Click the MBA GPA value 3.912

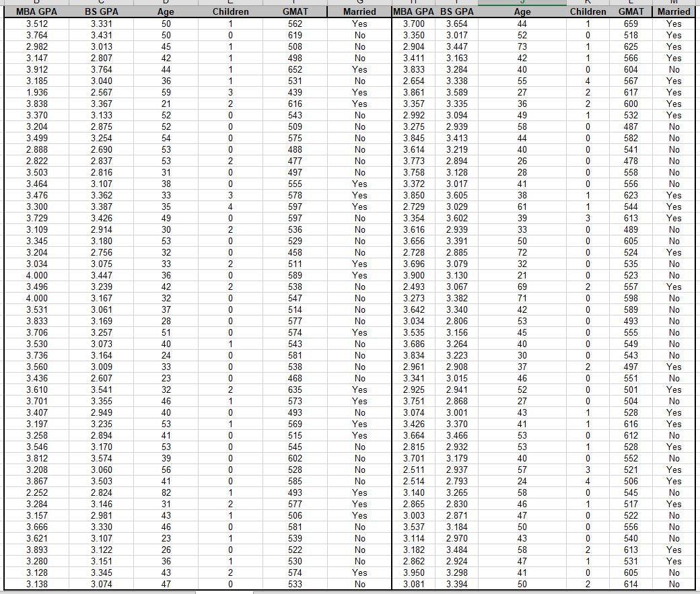click(x=36, y=69)
